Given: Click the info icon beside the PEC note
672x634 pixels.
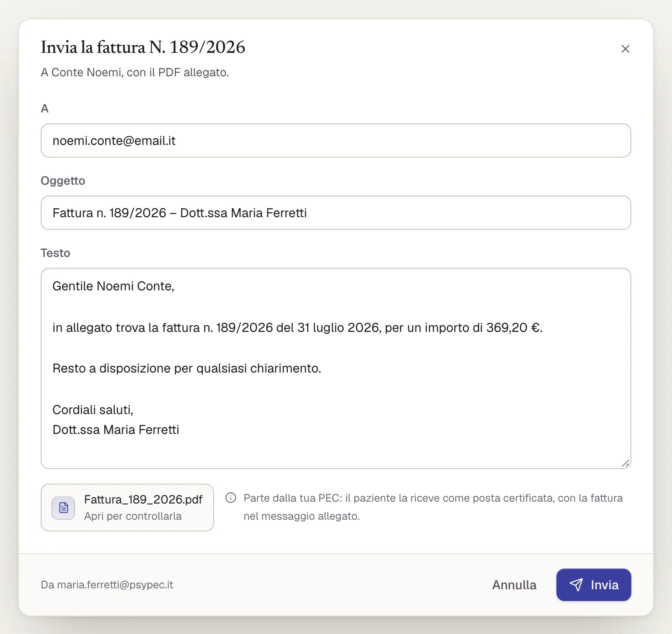Looking at the screenshot, I should (x=231, y=498).
